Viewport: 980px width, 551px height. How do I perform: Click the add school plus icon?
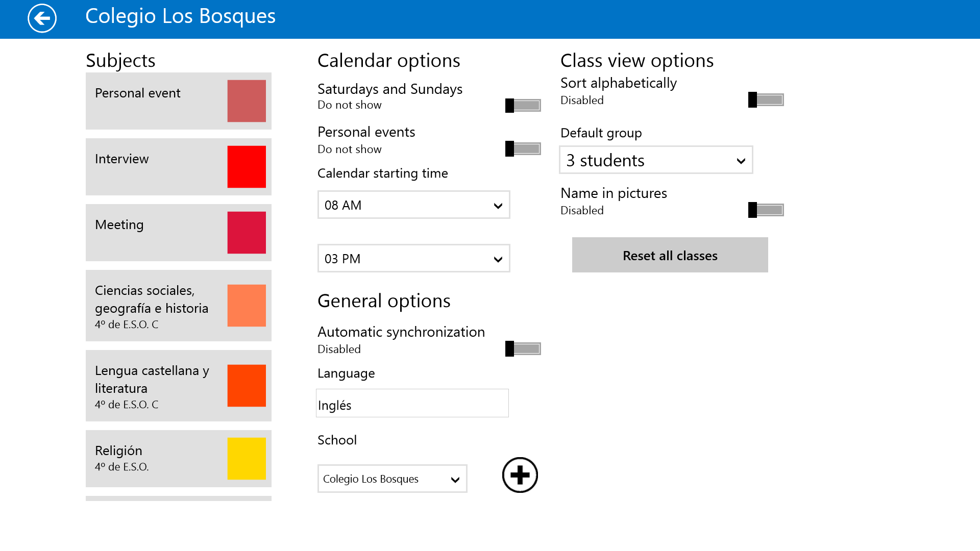pos(520,475)
